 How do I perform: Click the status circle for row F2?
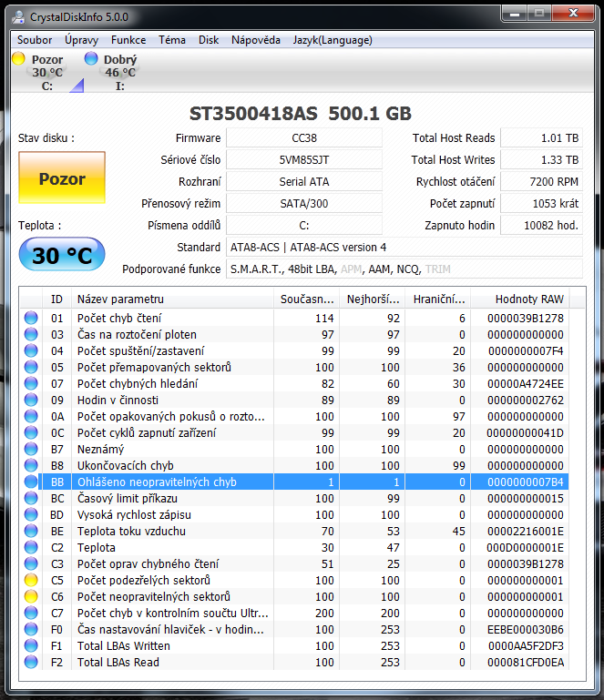[31, 662]
